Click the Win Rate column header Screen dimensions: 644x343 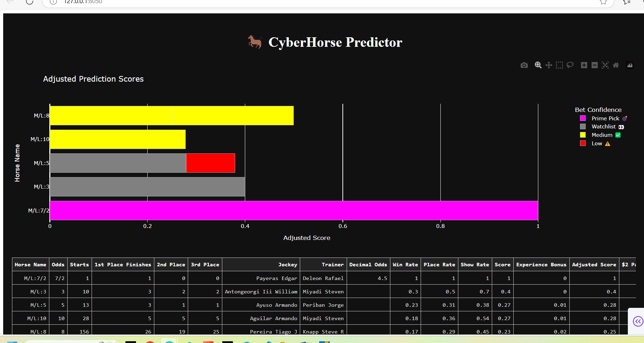coord(405,265)
